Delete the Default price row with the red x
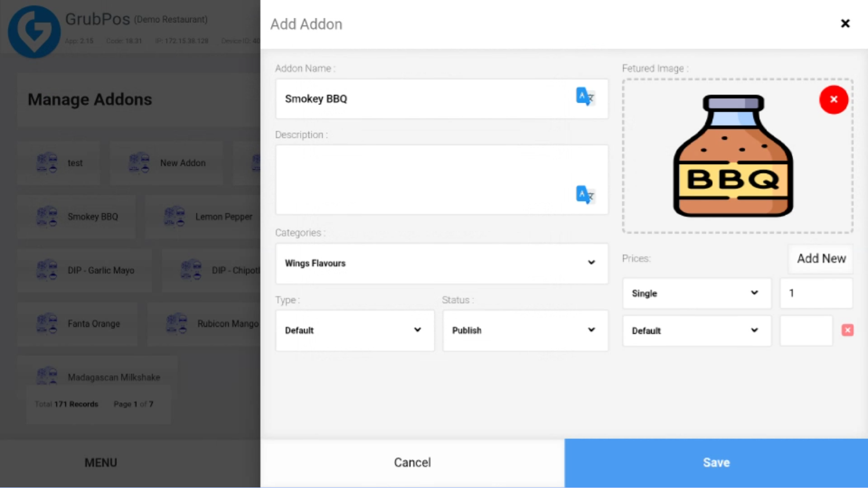 pos(847,330)
